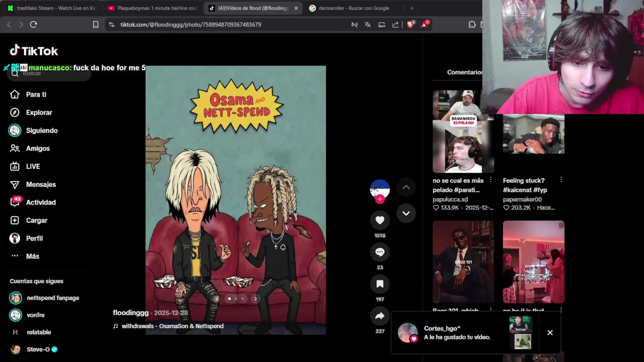
Task: Open Brave Shields lion icon
Action: coord(411,24)
